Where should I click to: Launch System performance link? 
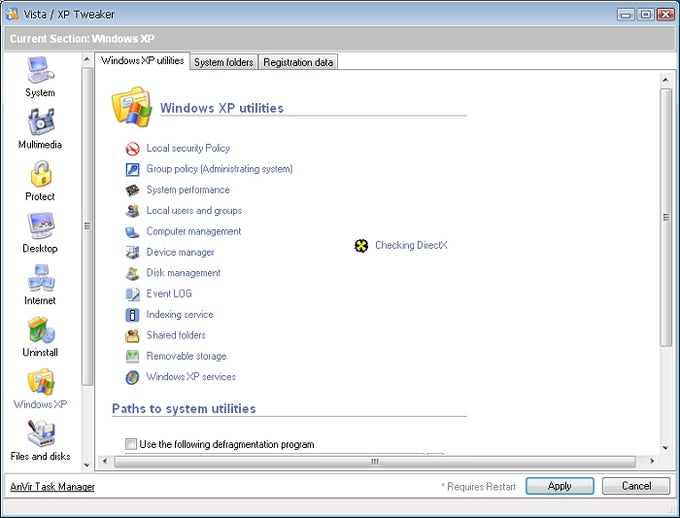coord(188,190)
